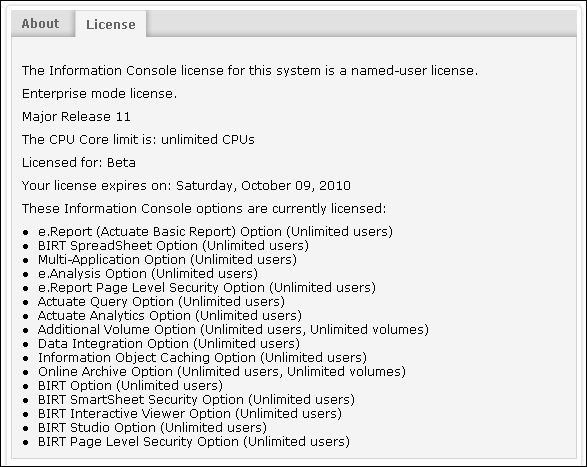Select the License tab
Image resolution: width=587 pixels, height=467 pixels.
pyautogui.click(x=111, y=24)
